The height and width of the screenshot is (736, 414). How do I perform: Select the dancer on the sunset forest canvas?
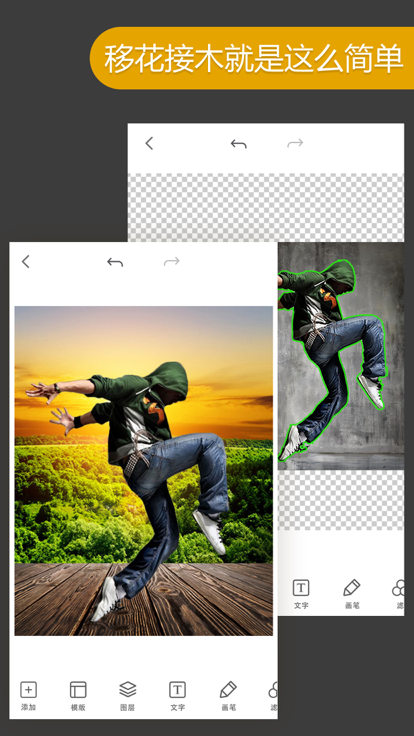point(136,488)
